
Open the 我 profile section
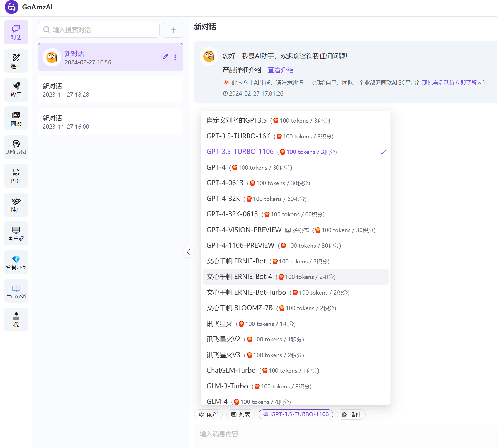click(16, 320)
